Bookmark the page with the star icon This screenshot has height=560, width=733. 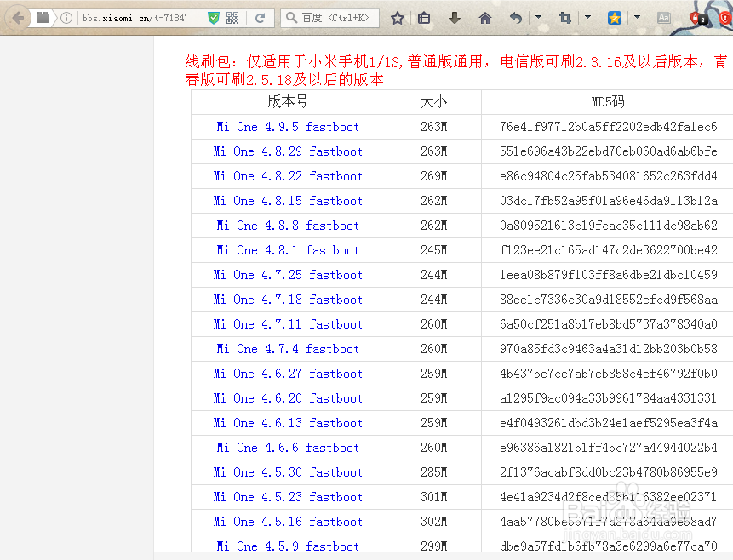point(398,18)
